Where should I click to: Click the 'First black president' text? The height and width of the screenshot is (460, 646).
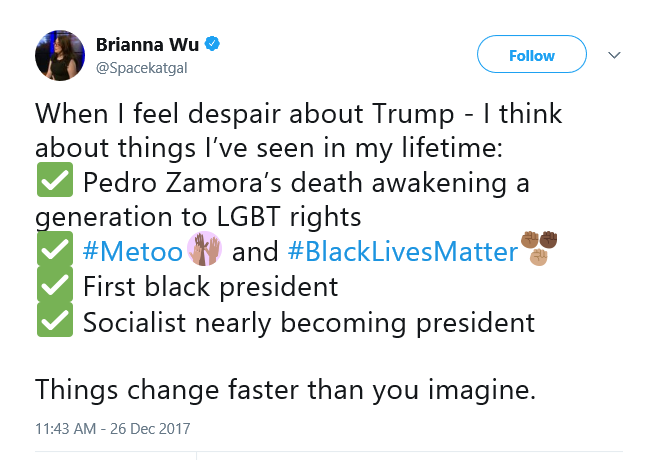[211, 287]
